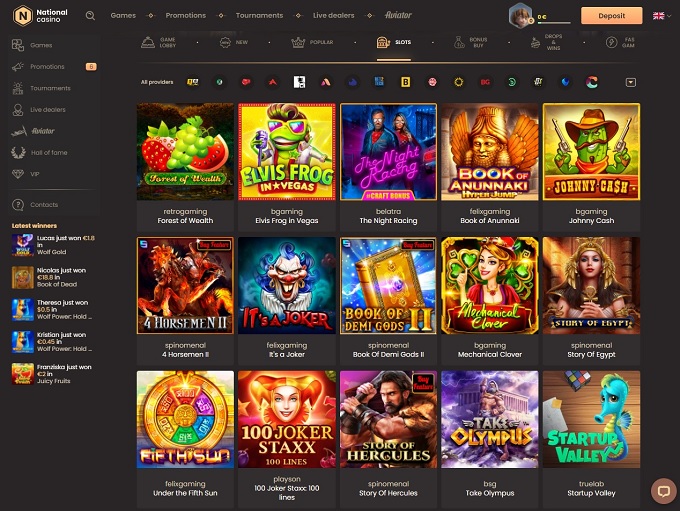Select Live dealers in the sidebar
The width and height of the screenshot is (680, 511).
[x=47, y=109]
